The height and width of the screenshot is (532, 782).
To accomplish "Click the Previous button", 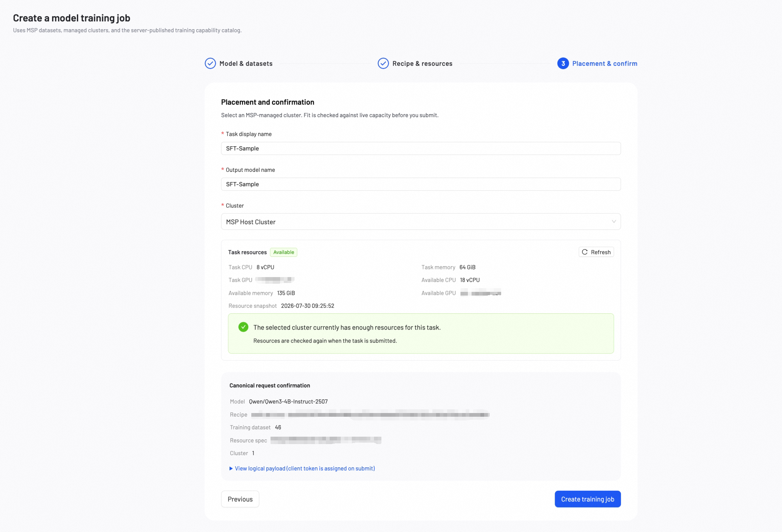I will (x=240, y=499).
